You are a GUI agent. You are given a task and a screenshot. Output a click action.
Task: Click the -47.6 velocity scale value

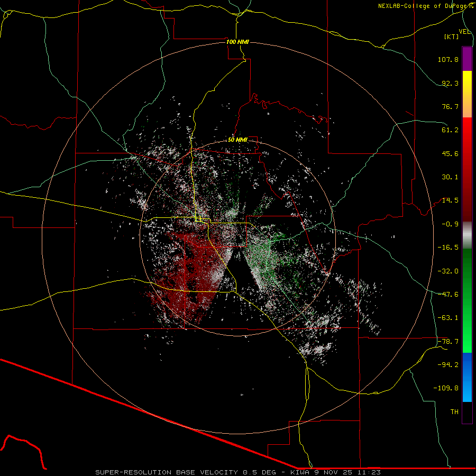tap(448, 295)
